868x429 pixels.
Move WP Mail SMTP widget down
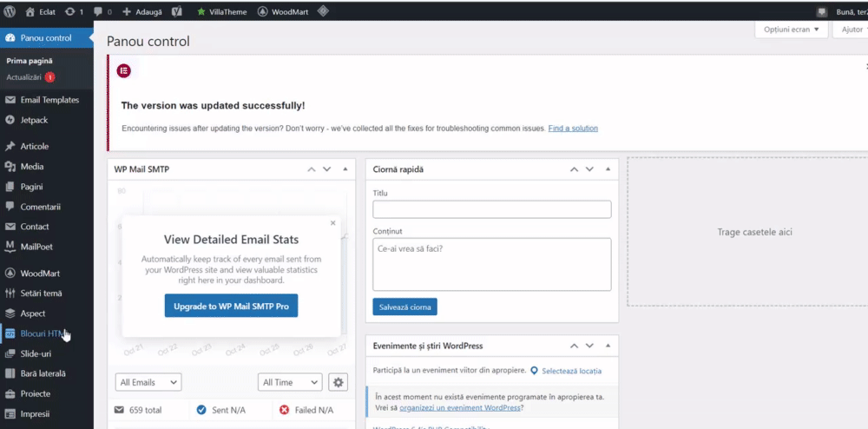(326, 169)
